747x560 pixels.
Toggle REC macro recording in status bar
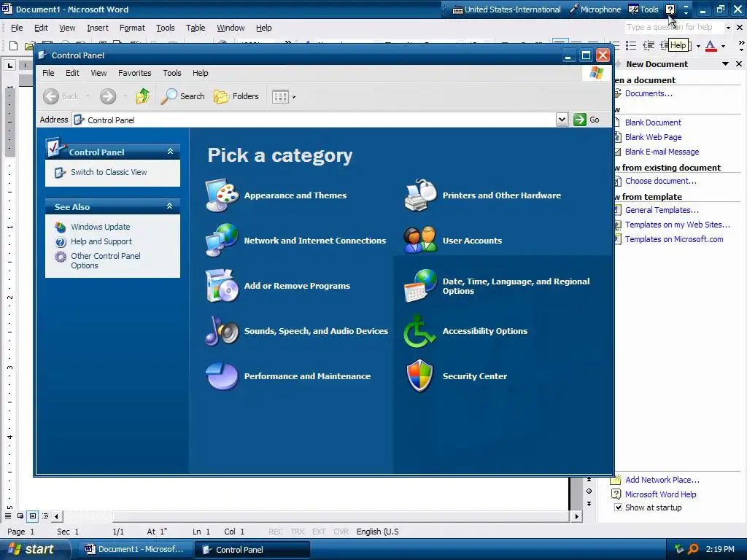275,532
